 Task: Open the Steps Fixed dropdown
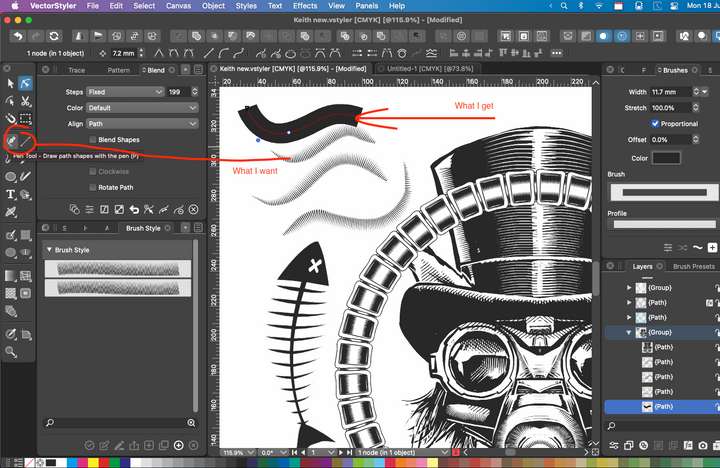click(125, 91)
